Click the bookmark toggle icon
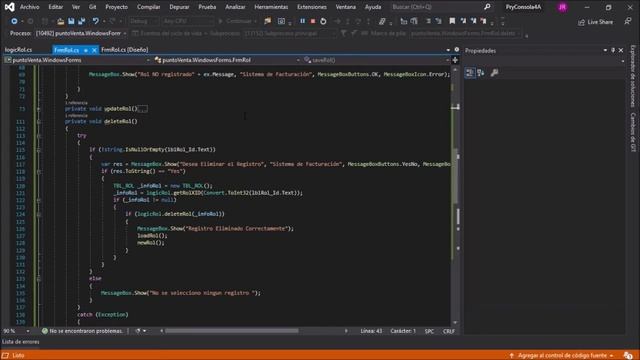 pos(452,21)
